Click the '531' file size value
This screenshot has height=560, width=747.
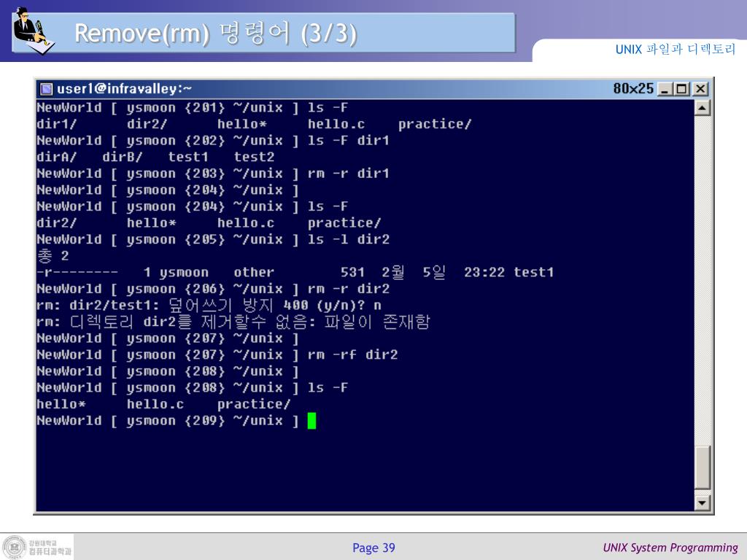pos(352,273)
